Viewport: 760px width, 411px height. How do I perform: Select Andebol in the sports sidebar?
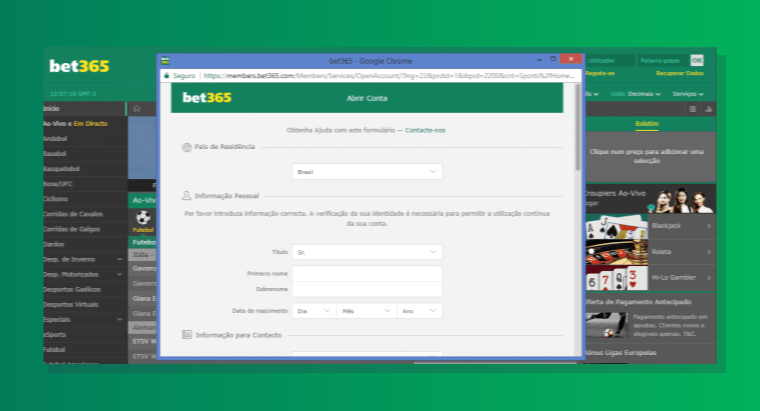click(85, 139)
